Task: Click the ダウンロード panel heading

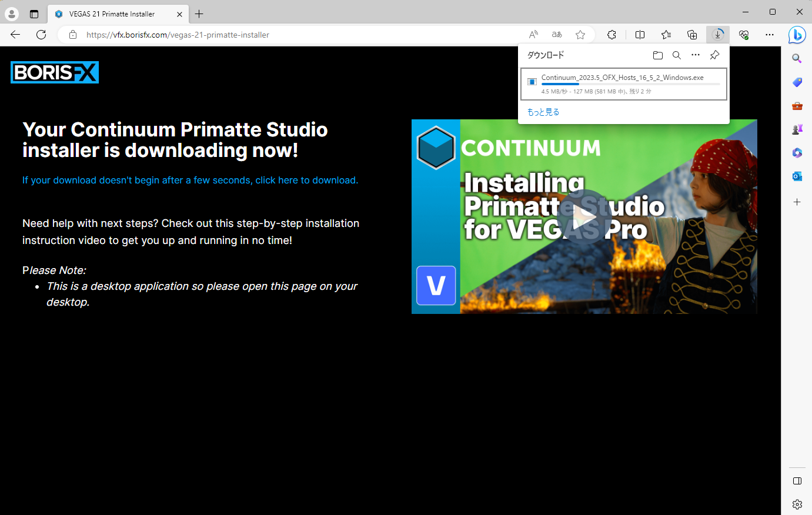Action: [x=546, y=55]
